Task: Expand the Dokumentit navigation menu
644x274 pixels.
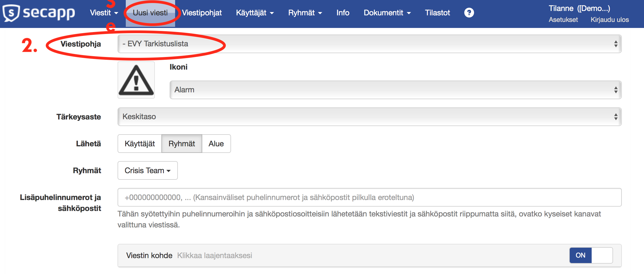Action: [x=387, y=13]
